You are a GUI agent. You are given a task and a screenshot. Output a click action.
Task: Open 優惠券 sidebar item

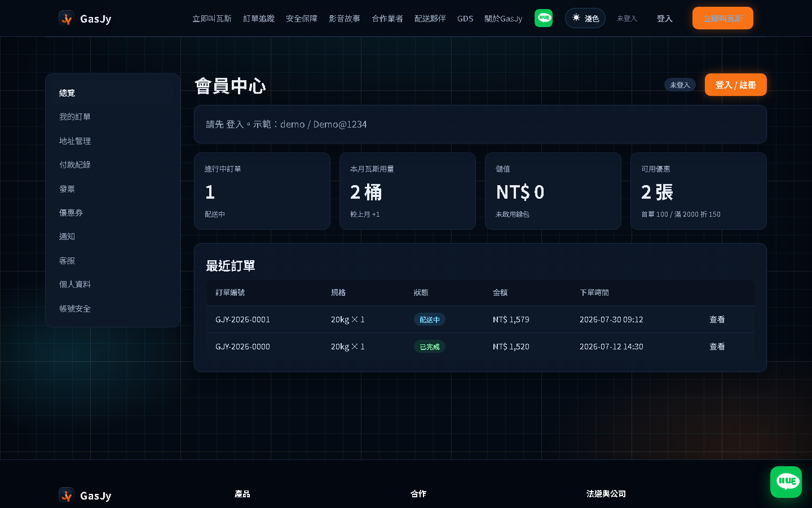point(113,213)
